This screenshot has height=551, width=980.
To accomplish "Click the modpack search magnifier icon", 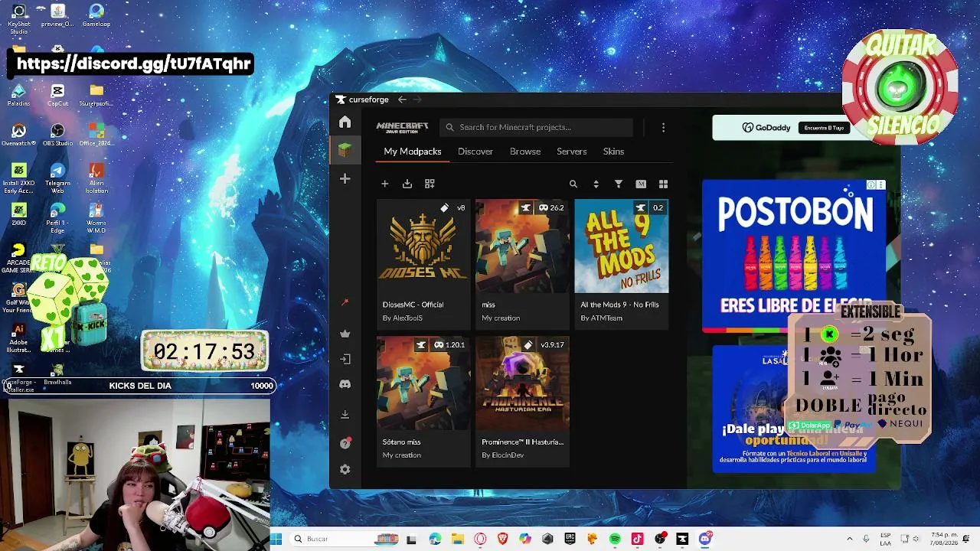I will click(573, 184).
